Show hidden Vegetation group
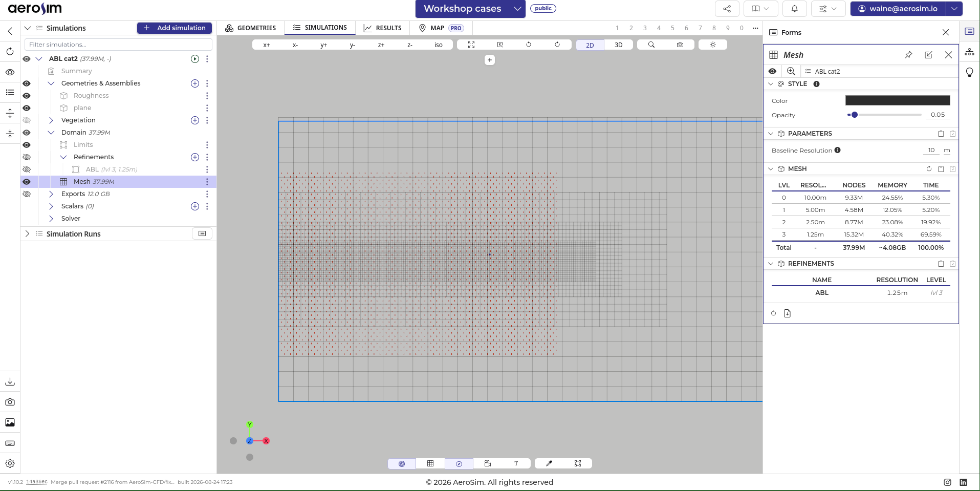The height and width of the screenshot is (491, 980). [27, 120]
